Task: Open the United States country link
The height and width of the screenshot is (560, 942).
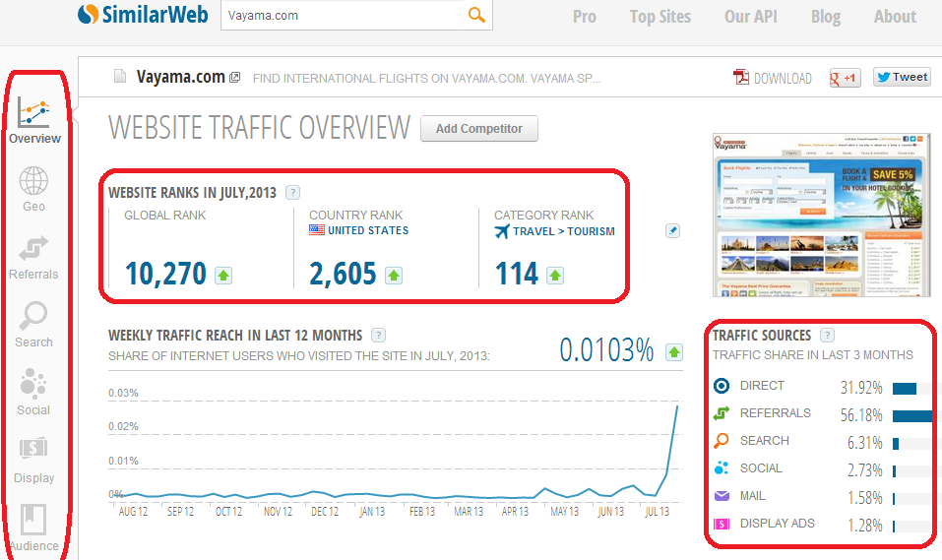Action: pos(368,230)
